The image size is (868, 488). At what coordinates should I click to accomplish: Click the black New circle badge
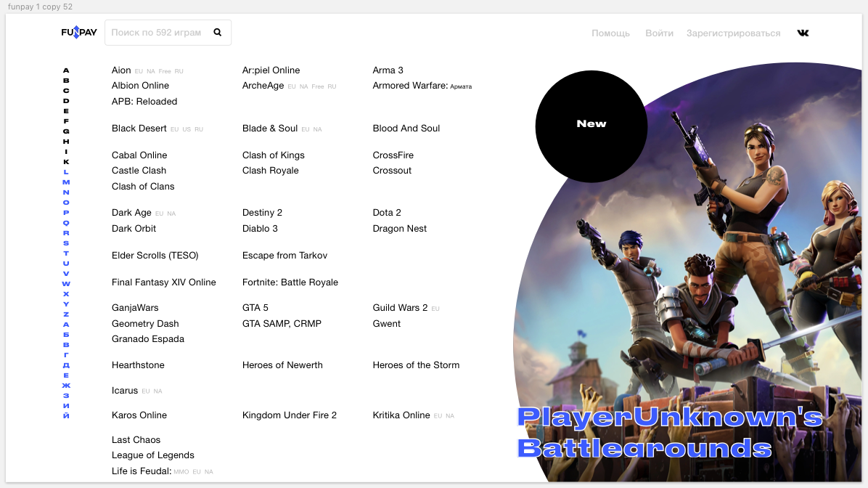click(x=591, y=126)
